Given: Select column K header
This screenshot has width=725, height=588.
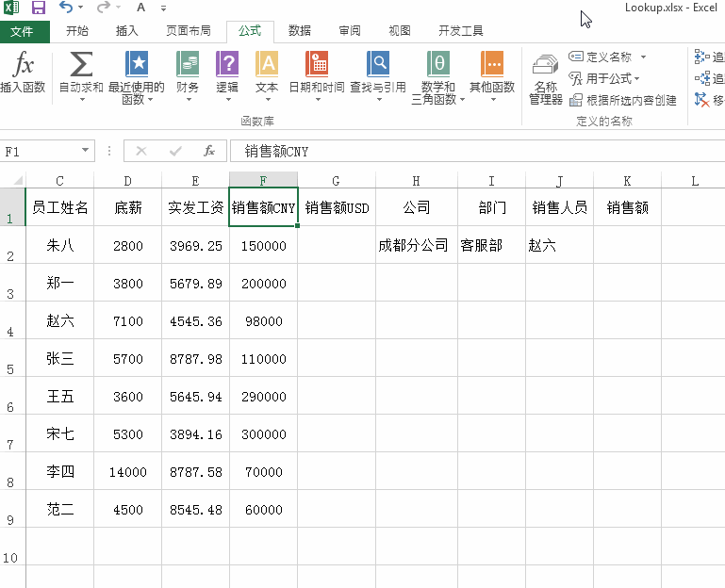Looking at the screenshot, I should click(x=628, y=180).
